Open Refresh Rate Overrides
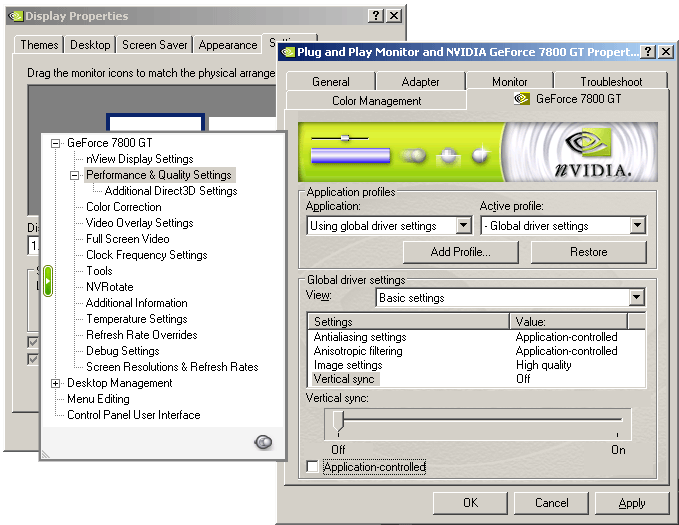 pyautogui.click(x=142, y=335)
